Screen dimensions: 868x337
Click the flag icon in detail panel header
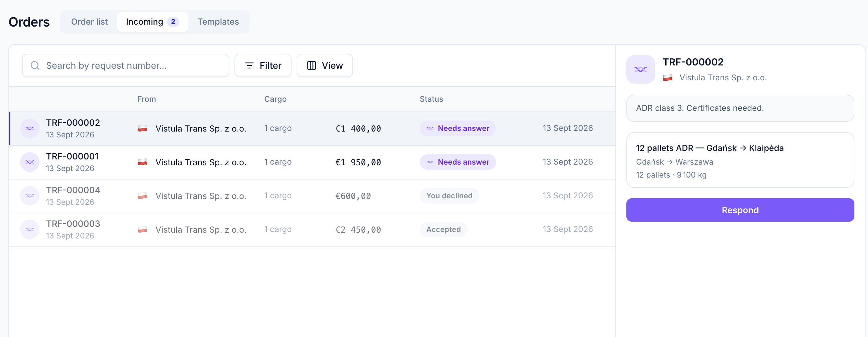(x=668, y=78)
